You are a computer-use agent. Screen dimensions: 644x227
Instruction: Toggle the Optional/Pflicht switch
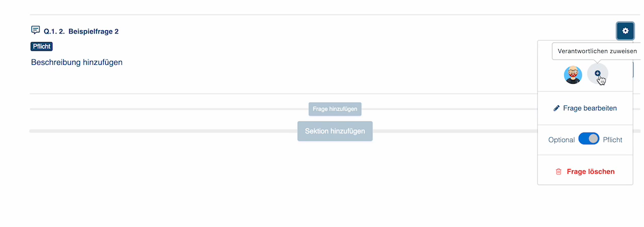coord(589,139)
